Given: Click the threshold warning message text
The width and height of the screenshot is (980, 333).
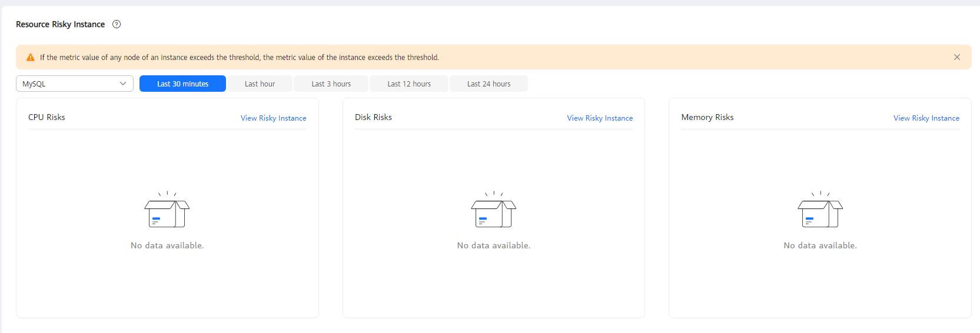Looking at the screenshot, I should tap(239, 58).
